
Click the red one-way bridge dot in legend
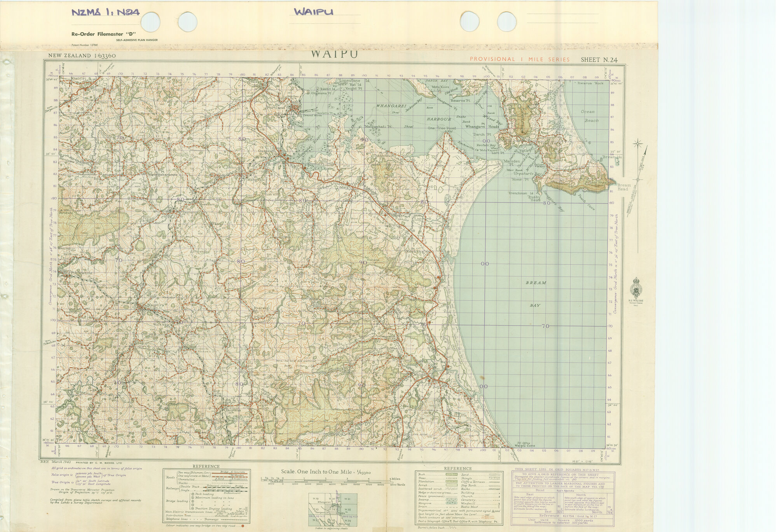(243, 526)
